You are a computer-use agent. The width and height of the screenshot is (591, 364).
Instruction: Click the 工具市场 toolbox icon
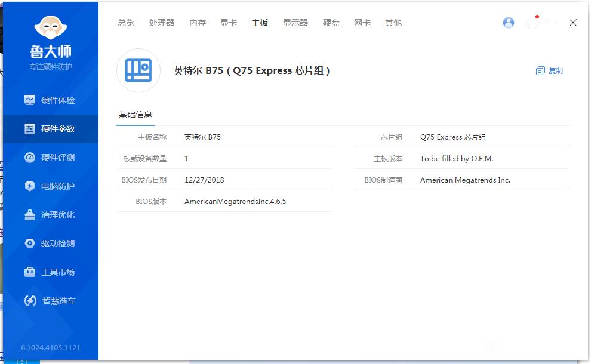tap(30, 272)
